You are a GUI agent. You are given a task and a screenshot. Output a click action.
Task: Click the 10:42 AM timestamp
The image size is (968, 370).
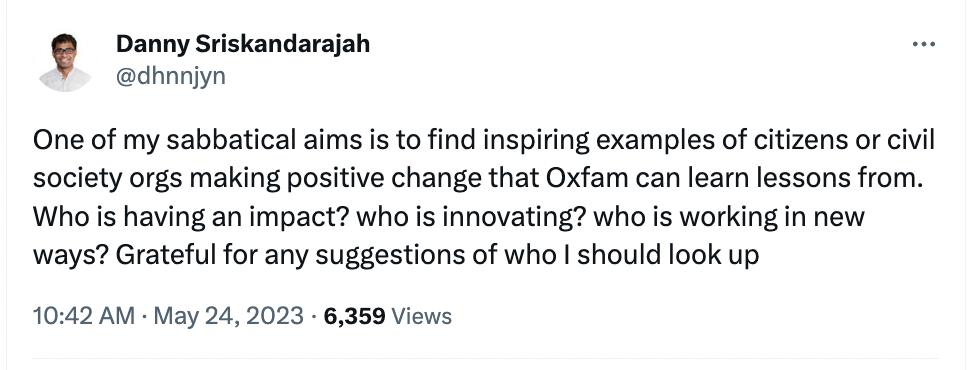83,316
